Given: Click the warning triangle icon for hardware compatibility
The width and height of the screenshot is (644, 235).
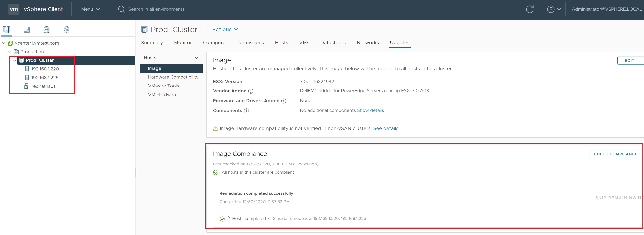Looking at the screenshot, I should (216, 128).
